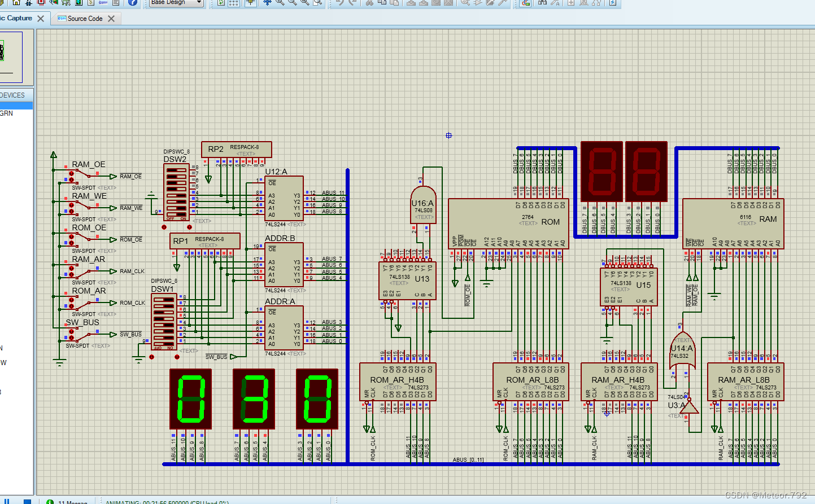
Task: Click the Zoom In magnifier icon
Action: (280, 2)
